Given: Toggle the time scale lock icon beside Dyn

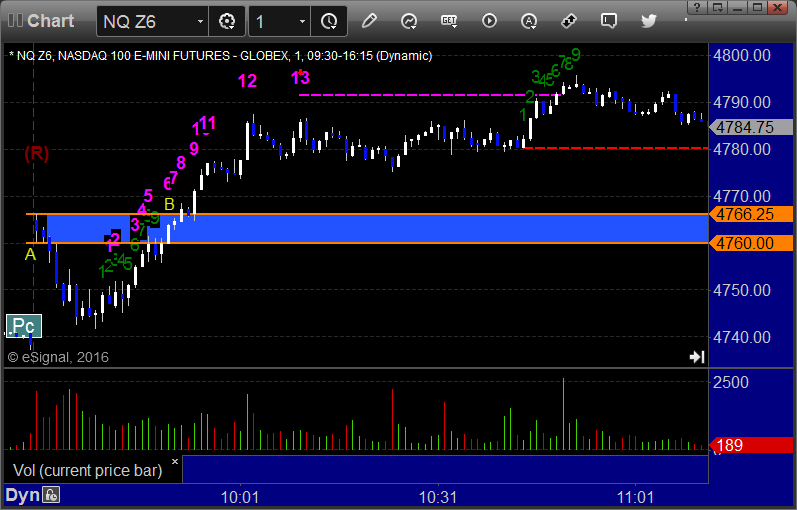Looking at the screenshot, I should tap(51, 495).
